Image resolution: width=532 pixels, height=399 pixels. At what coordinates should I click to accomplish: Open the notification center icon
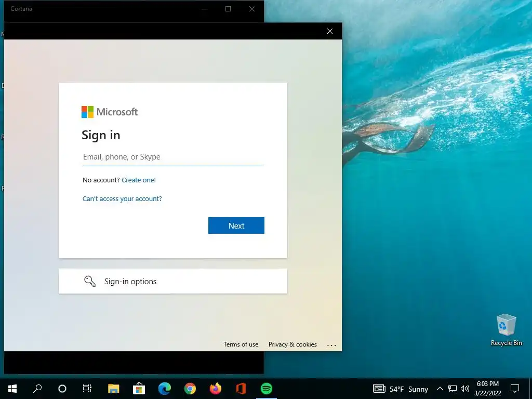pyautogui.click(x=515, y=389)
